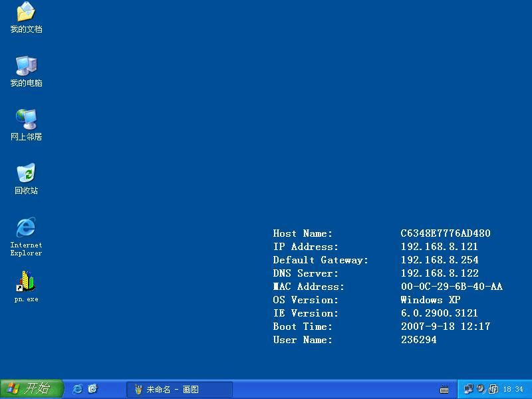Click the user name 236294 text

418,340
